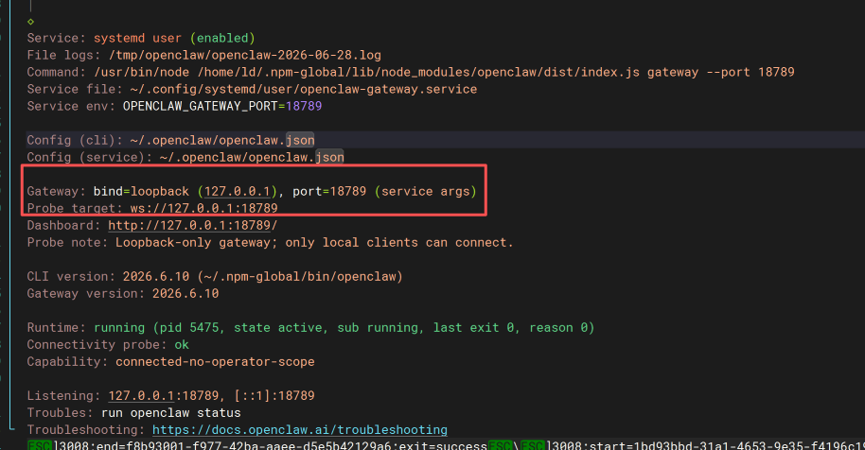Click the CLI version 2026.6.10 value
This screenshot has width=865, height=450.
(156, 276)
